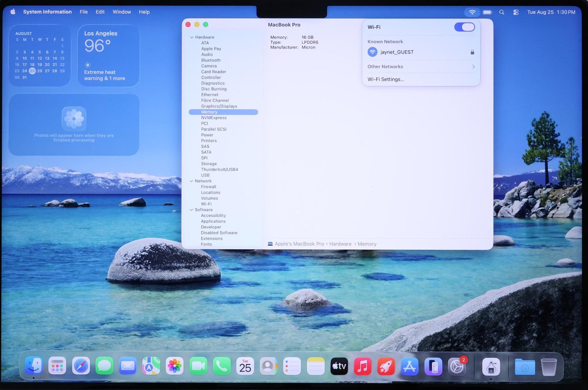This screenshot has height=390, width=588.
Task: Select the Wi-Fi row under Network in sidebar
Action: [x=206, y=204]
